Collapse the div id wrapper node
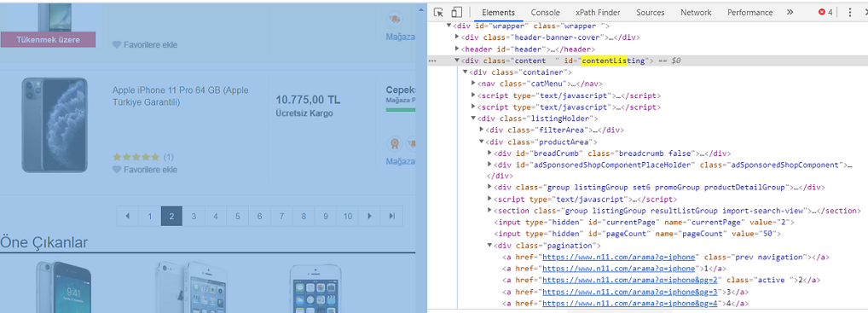 click(449, 26)
